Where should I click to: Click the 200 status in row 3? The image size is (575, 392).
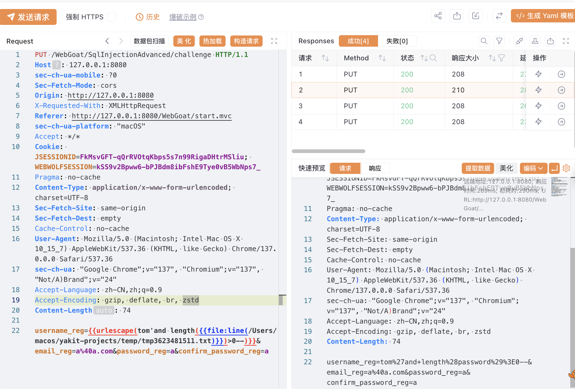click(407, 106)
